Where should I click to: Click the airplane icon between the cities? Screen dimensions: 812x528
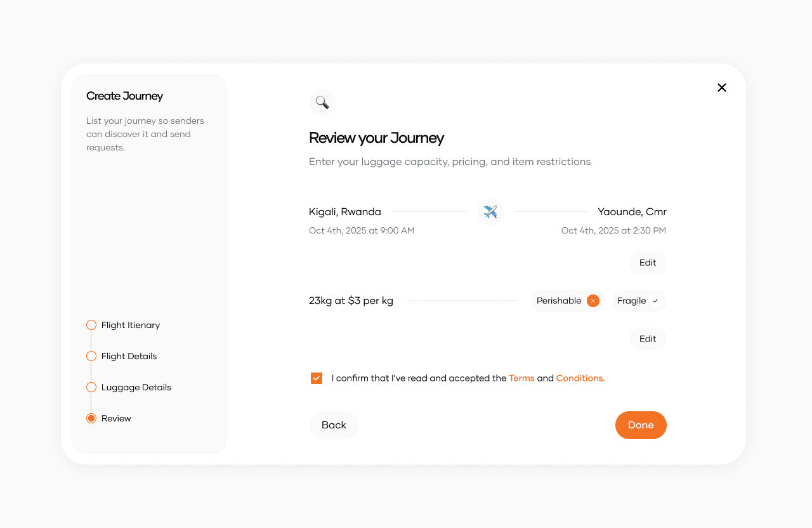tap(490, 212)
